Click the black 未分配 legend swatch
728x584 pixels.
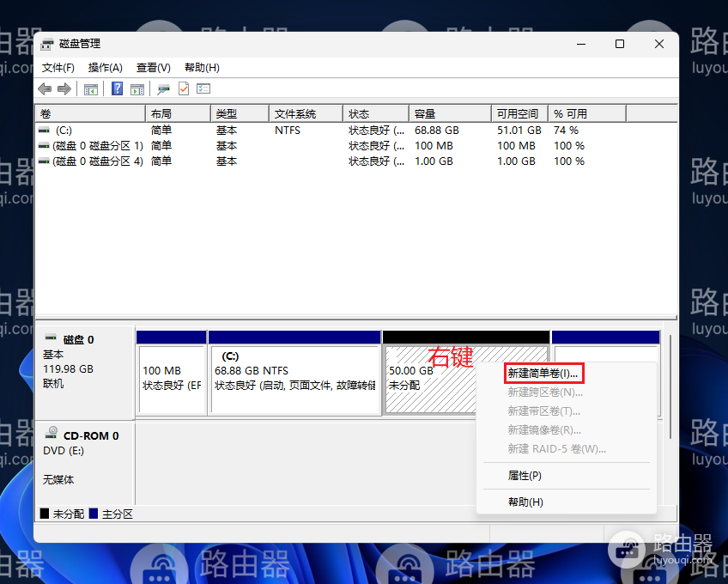pos(45,514)
